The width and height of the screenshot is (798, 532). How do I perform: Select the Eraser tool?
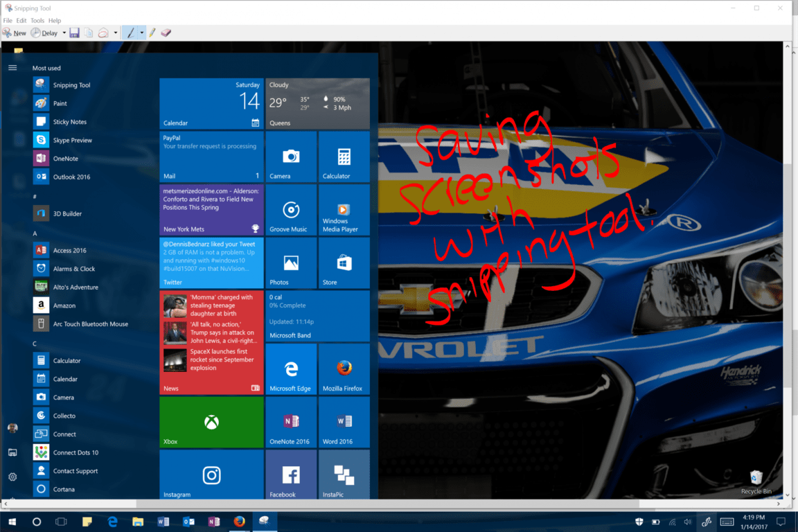click(166, 33)
